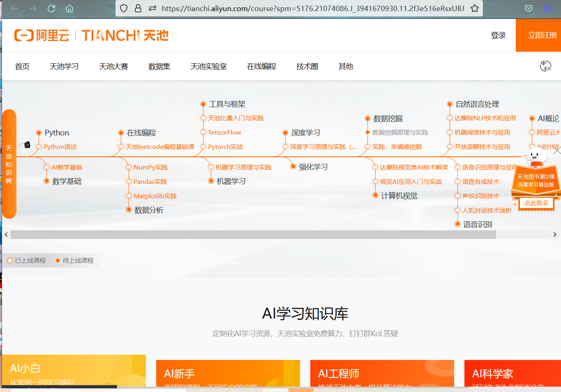Viewport: 561px width, 392px height.
Task: Open the 其他 menu item
Action: tap(346, 66)
